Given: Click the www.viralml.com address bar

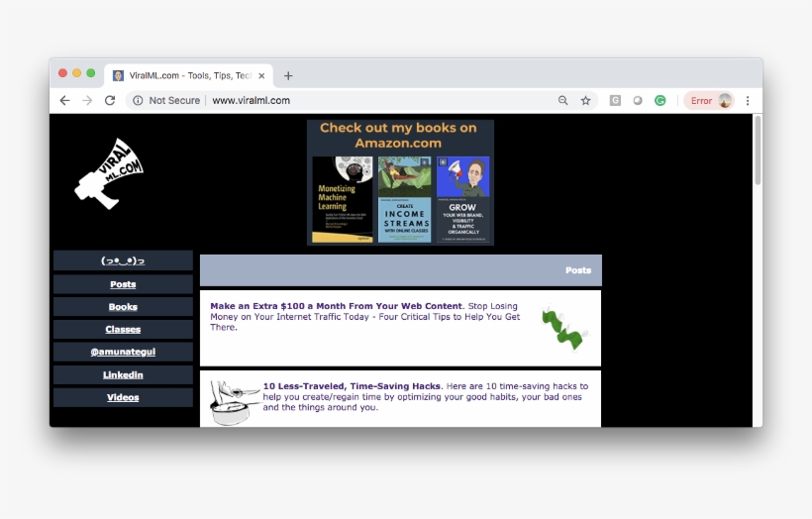Looking at the screenshot, I should (x=376, y=100).
